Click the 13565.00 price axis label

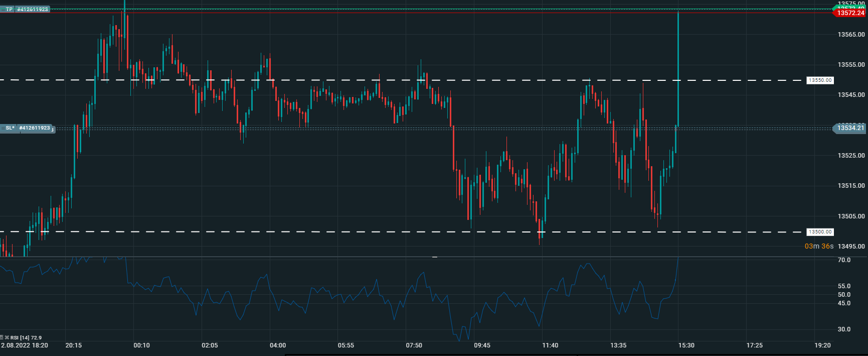coord(851,35)
